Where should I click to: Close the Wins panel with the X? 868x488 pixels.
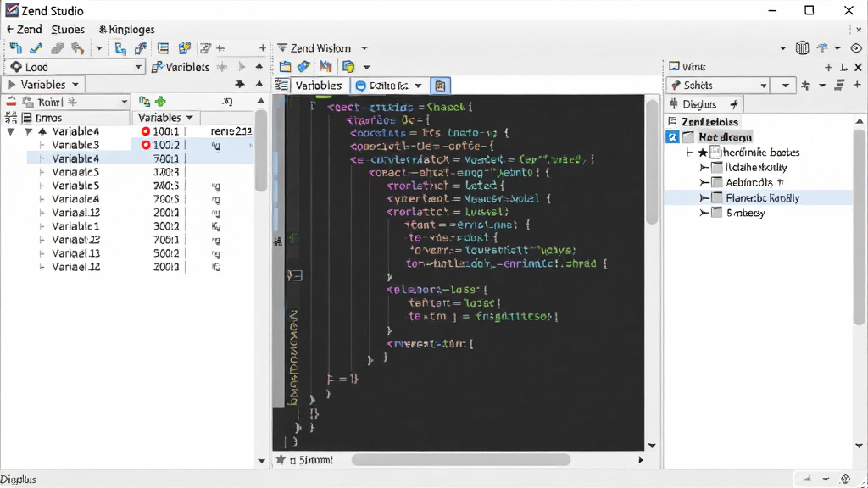pyautogui.click(x=858, y=67)
